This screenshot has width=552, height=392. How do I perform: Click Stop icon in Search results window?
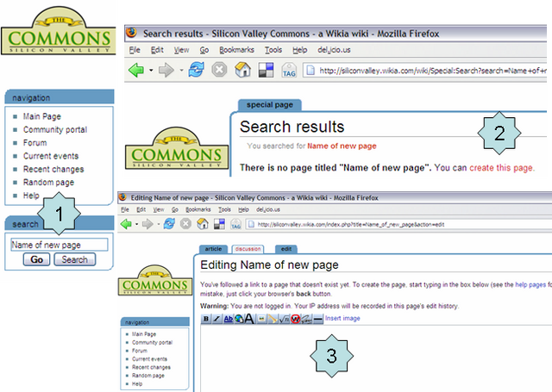pos(219,70)
